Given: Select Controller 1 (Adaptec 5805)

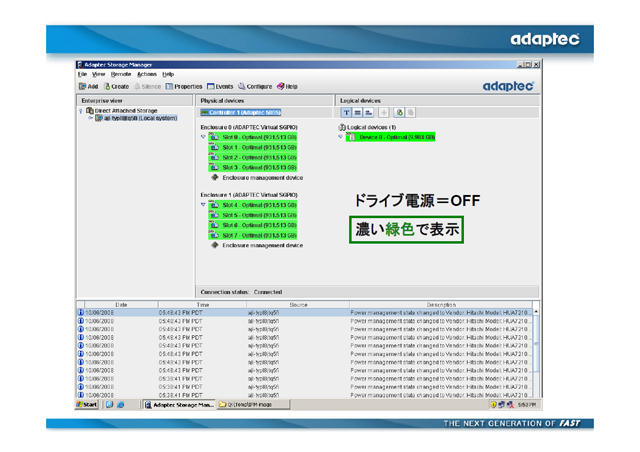Looking at the screenshot, I should point(240,112).
